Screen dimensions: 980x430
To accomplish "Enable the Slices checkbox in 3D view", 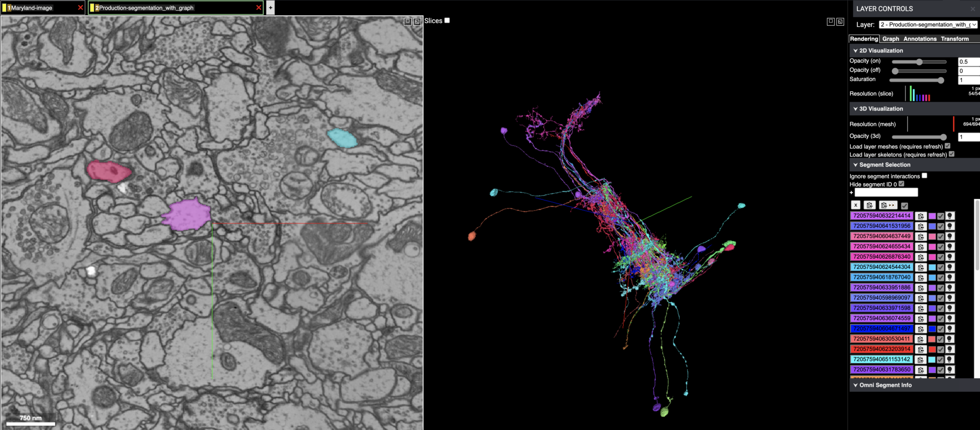I will pos(447,21).
